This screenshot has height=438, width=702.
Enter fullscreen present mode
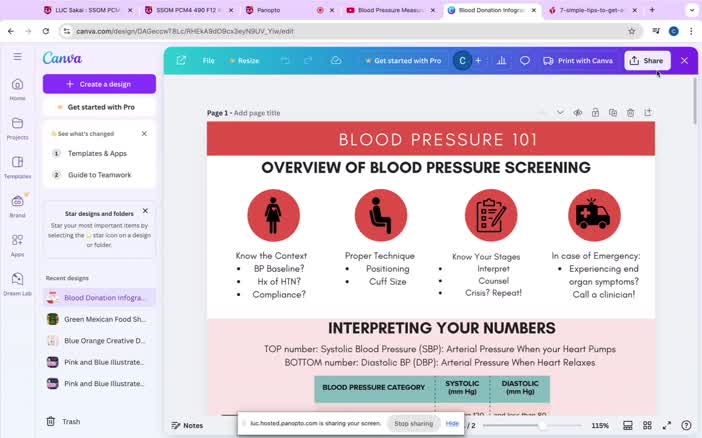click(x=667, y=425)
